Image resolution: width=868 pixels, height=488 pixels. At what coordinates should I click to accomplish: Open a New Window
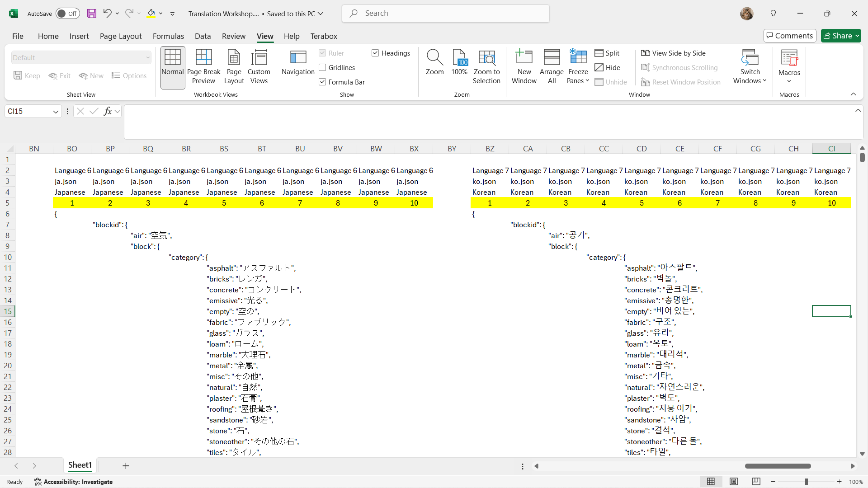tap(524, 67)
